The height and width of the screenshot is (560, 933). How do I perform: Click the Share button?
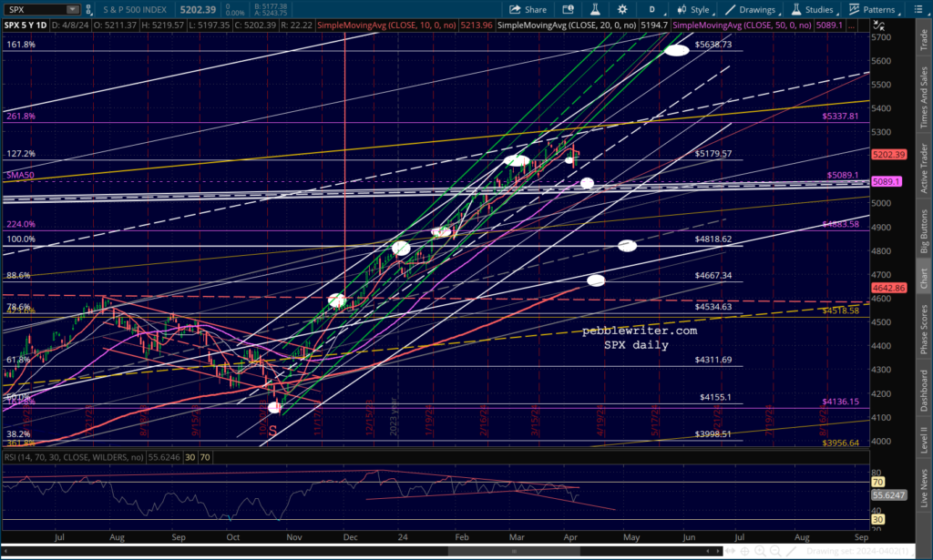click(x=527, y=9)
